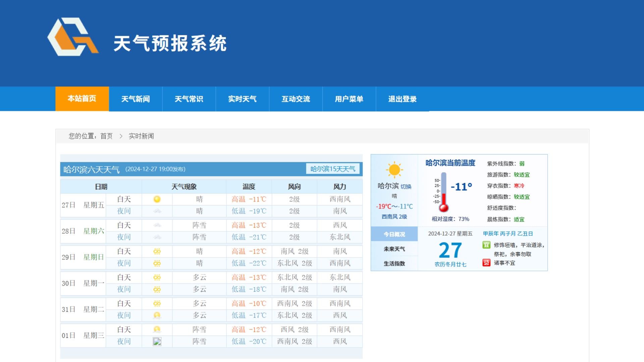Click the large sun icon in Harbin widget

[x=394, y=170]
